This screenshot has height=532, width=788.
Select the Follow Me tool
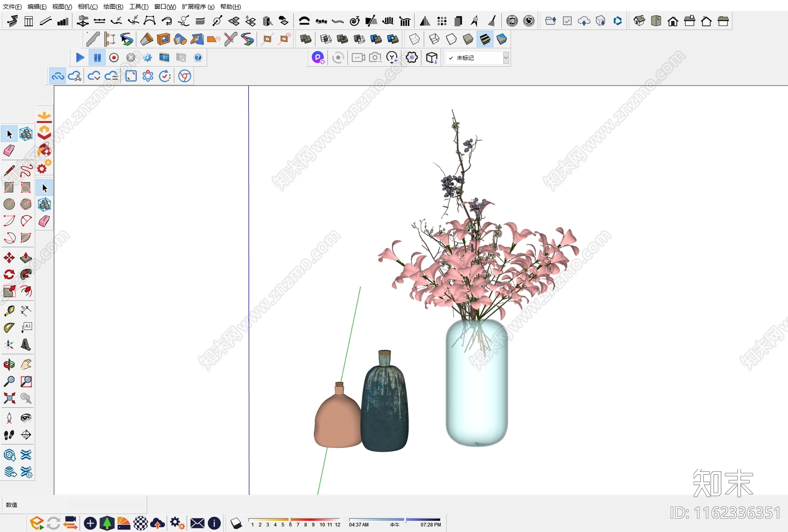pos(26,275)
